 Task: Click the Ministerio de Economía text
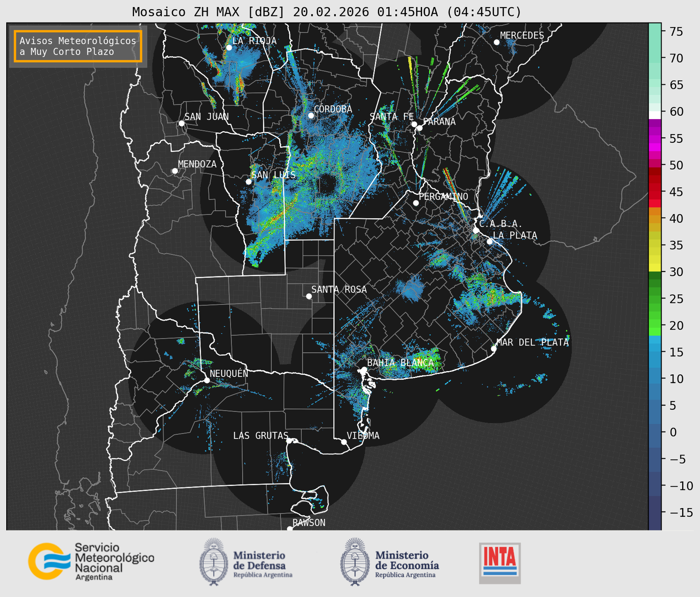pos(407,564)
